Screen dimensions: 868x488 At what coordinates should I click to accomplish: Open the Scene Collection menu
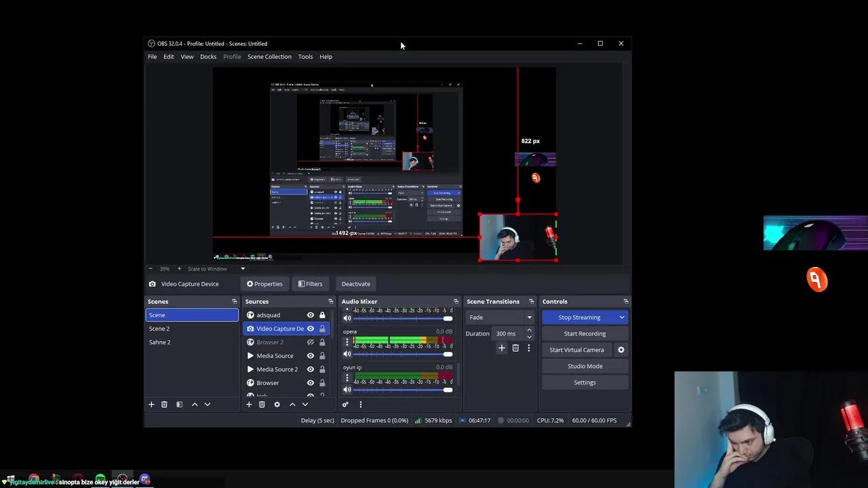(269, 57)
